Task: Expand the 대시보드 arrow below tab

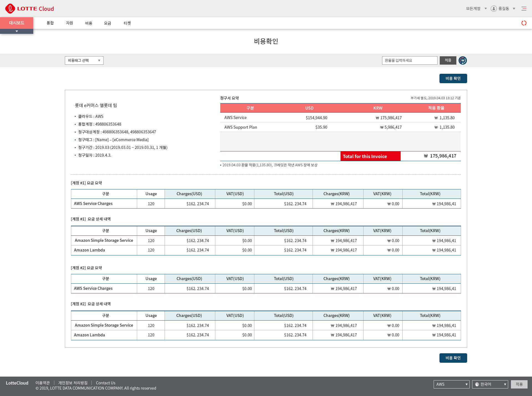Action: point(17,31)
